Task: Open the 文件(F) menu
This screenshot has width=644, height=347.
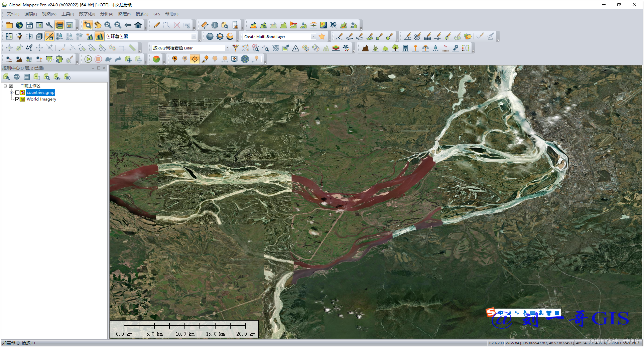Action: (x=13, y=14)
